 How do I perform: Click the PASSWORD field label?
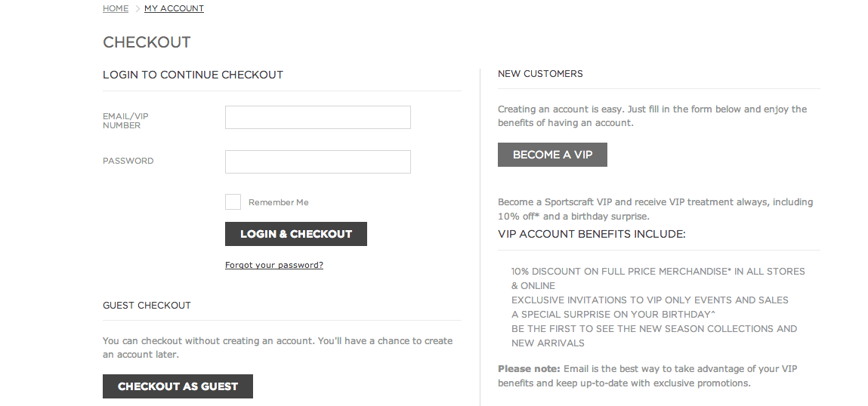coord(128,161)
